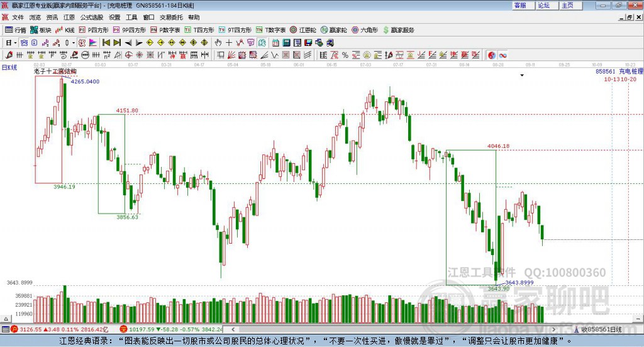Image resolution: width=644 pixels, height=347 pixels.
Task: Click the small black triangle marker in chart
Action: [x=522, y=75]
